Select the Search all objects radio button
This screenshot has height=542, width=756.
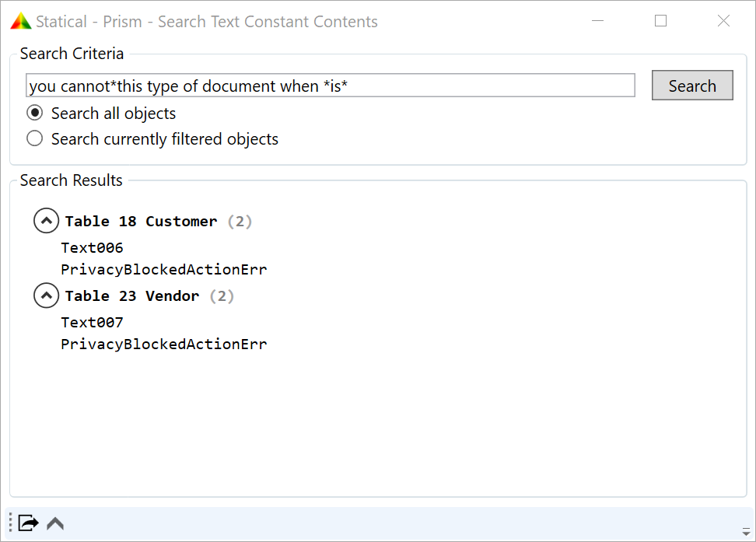[35, 113]
